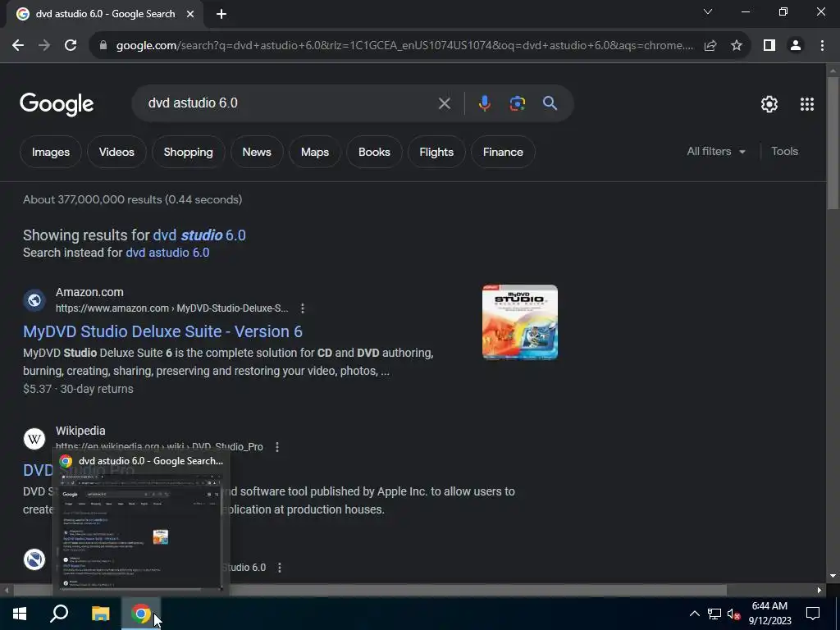
Task: Go back using the browser back arrow
Action: pos(18,46)
